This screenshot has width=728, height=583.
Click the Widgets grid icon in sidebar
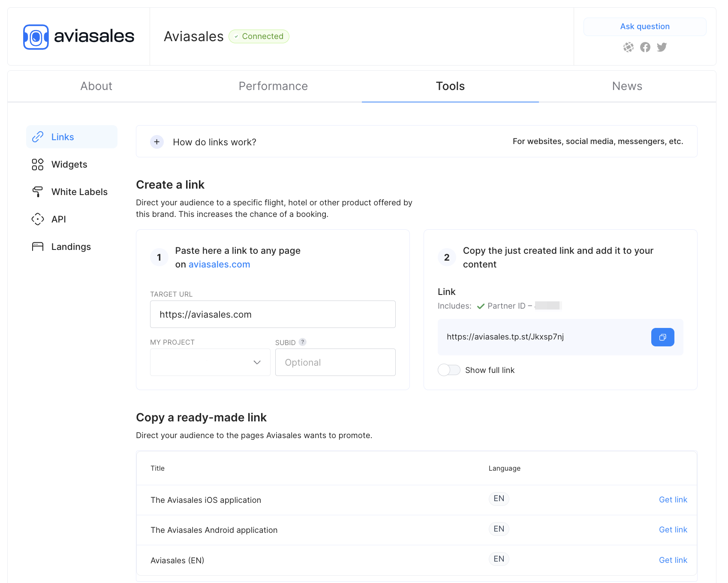pyautogui.click(x=38, y=164)
